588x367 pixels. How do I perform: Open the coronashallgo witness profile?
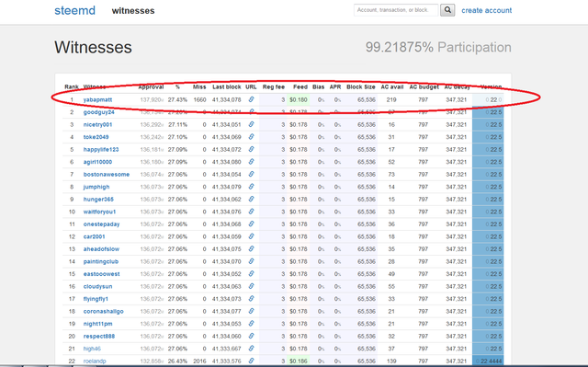(x=103, y=311)
